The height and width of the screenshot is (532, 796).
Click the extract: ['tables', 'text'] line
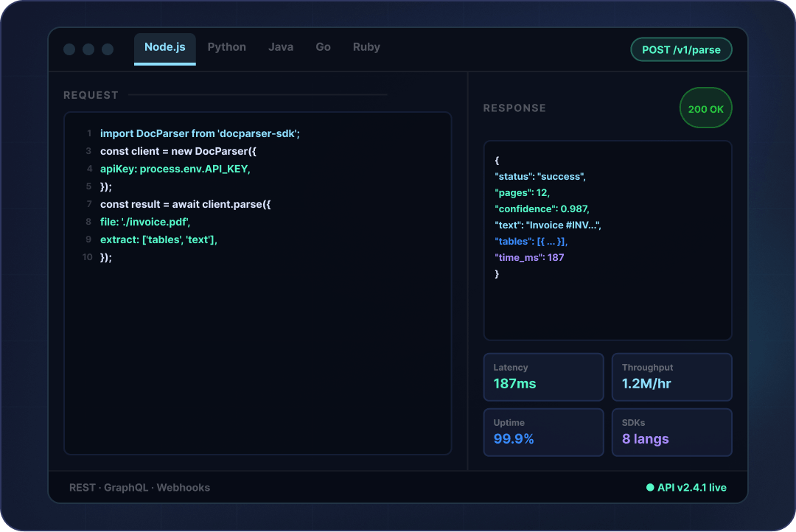point(158,239)
